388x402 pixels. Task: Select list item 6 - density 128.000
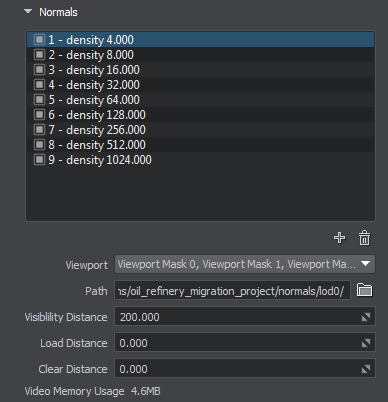[x=201, y=115]
